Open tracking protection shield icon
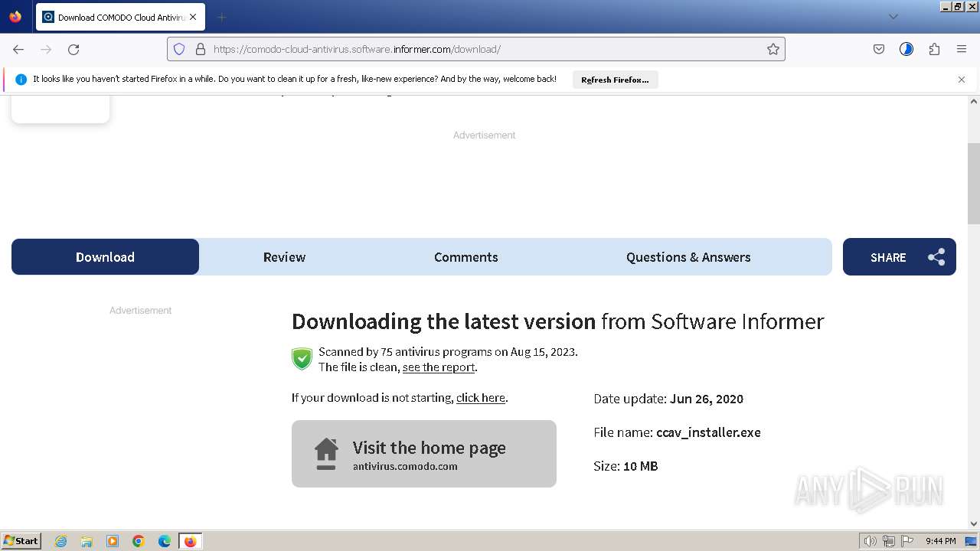Screen dimensions: 980x551 (179, 49)
